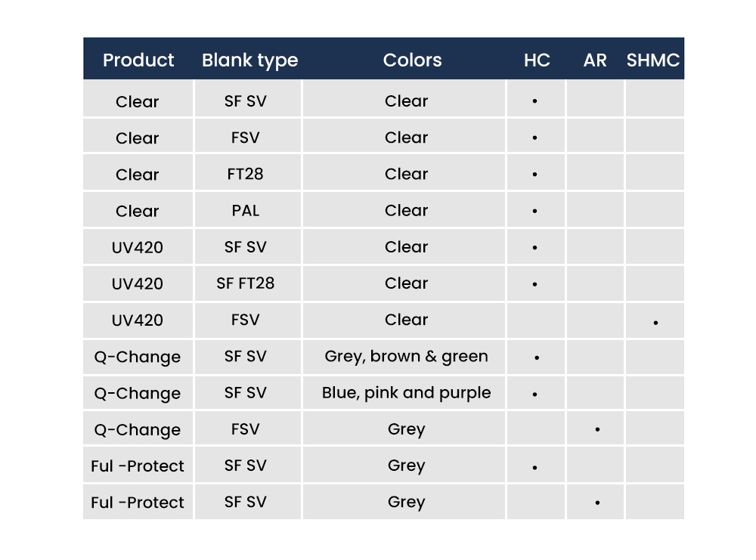Select the Q-Change cell in the Grey FSV row
Image resolution: width=756 pixels, height=560 pixels.
click(x=138, y=430)
